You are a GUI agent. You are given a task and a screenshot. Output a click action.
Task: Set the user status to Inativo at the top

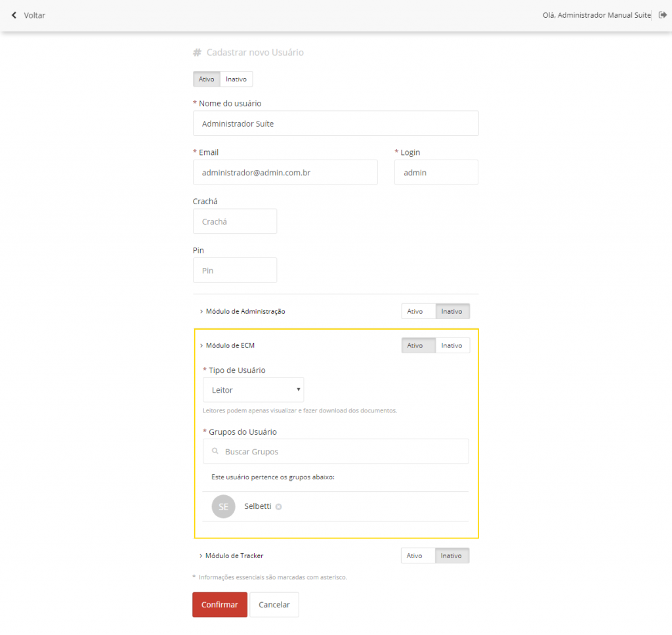236,79
